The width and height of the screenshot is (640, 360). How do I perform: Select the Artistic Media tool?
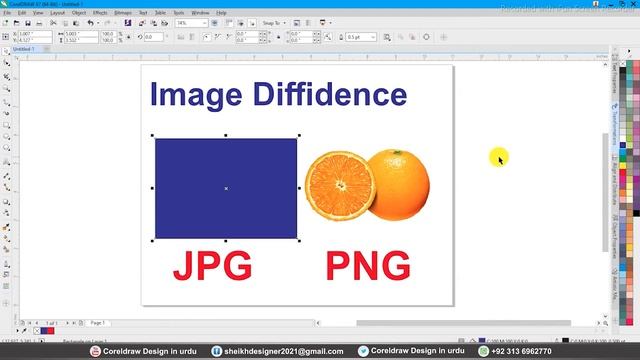(x=6, y=113)
